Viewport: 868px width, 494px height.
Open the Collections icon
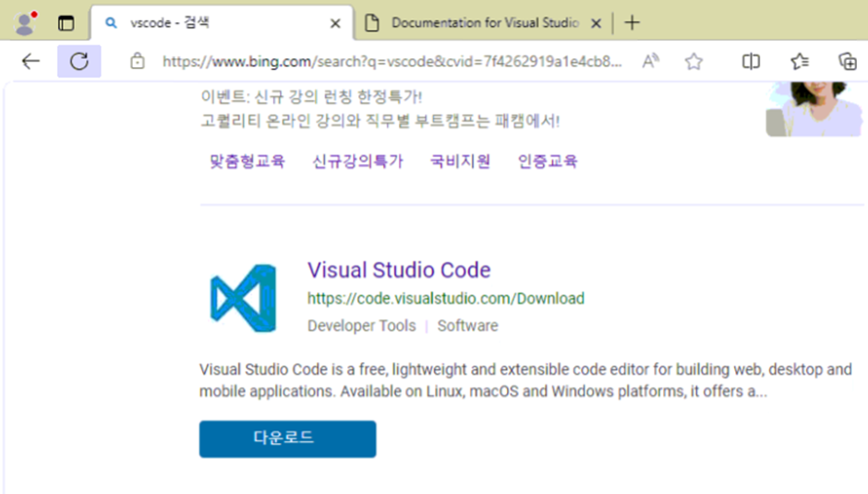click(848, 61)
